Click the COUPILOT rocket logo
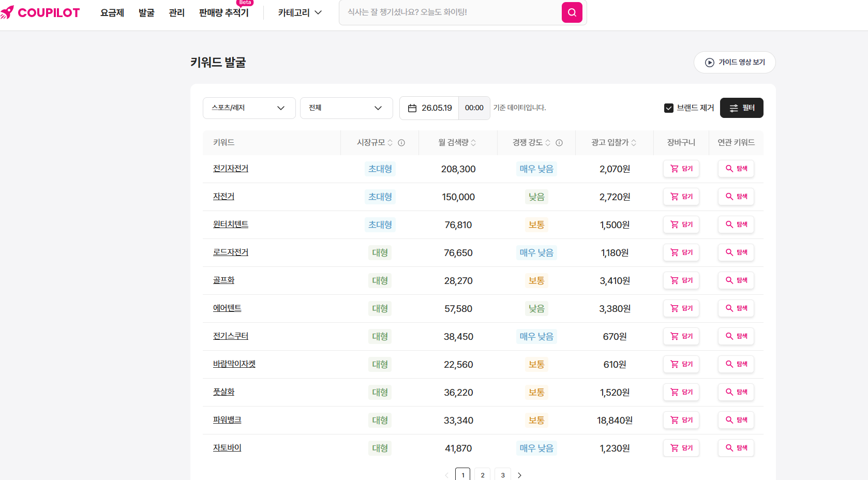The width and height of the screenshot is (868, 480). pos(40,12)
